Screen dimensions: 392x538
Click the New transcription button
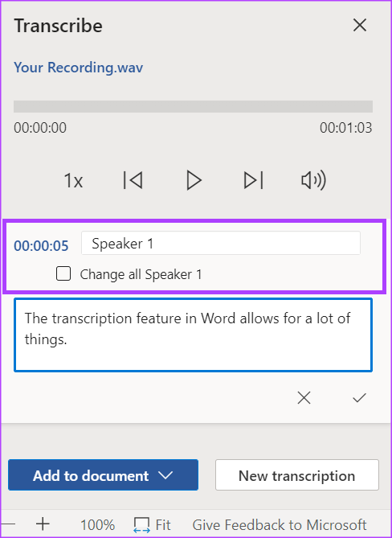click(x=296, y=475)
